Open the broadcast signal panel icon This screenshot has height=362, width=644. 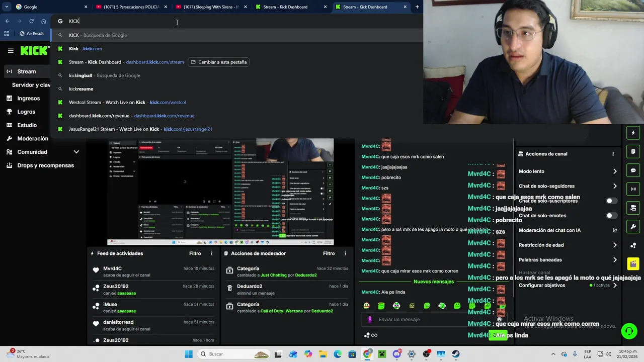pyautogui.click(x=633, y=189)
